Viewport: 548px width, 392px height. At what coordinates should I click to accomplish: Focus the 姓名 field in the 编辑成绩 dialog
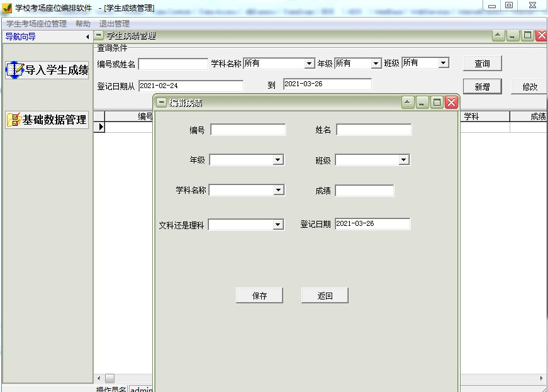(x=374, y=130)
